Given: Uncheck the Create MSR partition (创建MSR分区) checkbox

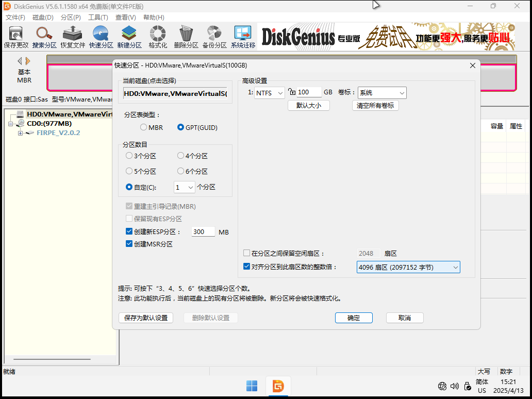Looking at the screenshot, I should [x=129, y=244].
